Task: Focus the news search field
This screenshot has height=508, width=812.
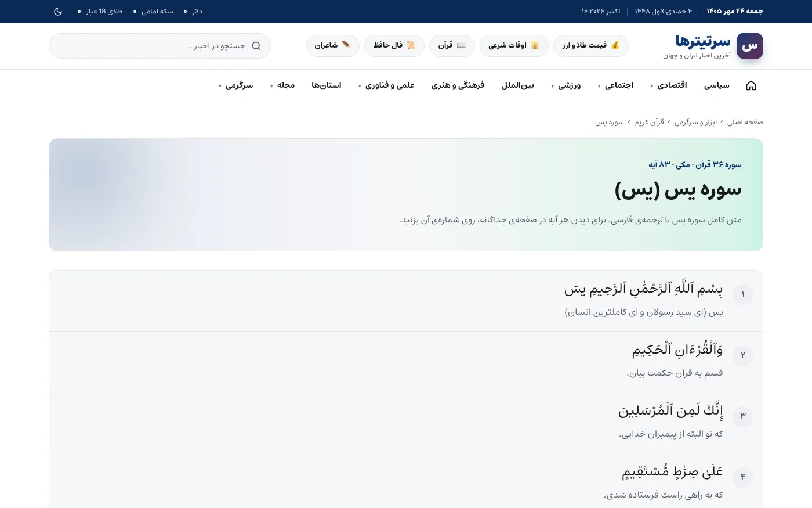Action: click(160, 46)
